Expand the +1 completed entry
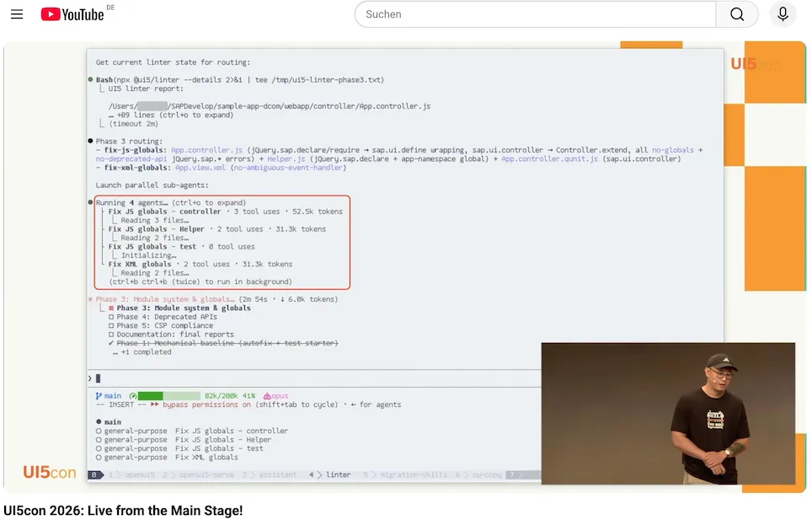812x520 pixels. pos(142,352)
